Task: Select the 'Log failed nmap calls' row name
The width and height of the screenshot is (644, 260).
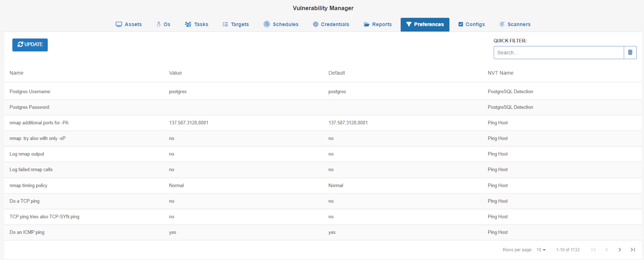Action: coord(31,170)
